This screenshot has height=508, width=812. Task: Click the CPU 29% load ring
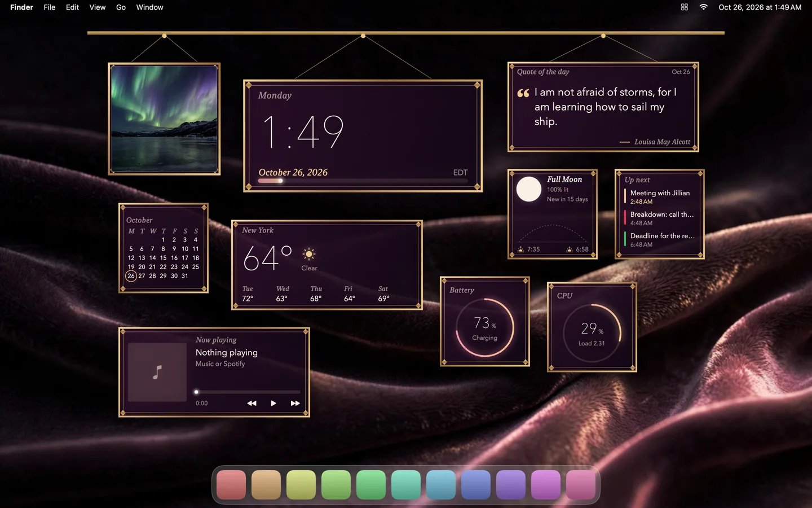point(592,333)
